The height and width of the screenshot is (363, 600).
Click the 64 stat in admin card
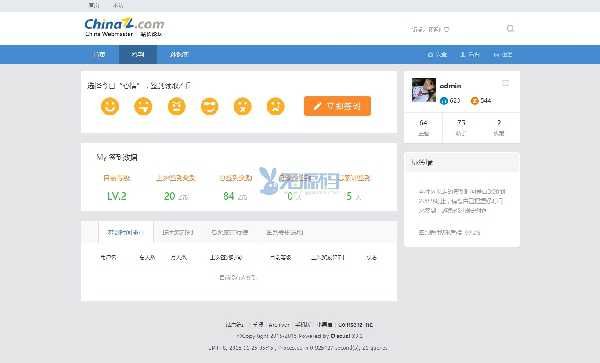tap(423, 128)
